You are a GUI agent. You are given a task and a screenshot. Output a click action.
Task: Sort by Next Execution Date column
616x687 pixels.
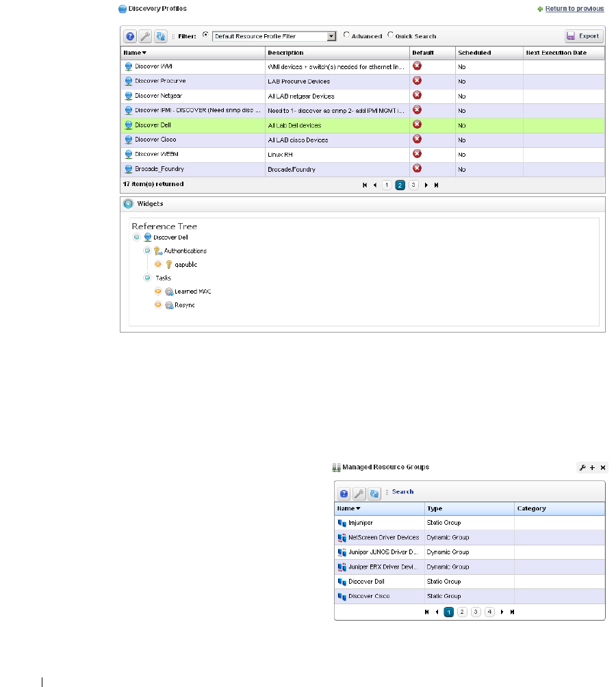pyautogui.click(x=564, y=53)
